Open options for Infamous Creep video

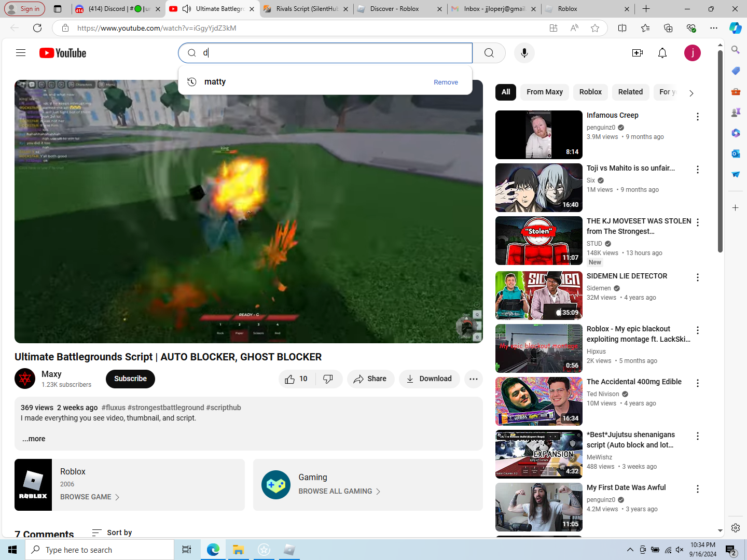[x=698, y=117]
